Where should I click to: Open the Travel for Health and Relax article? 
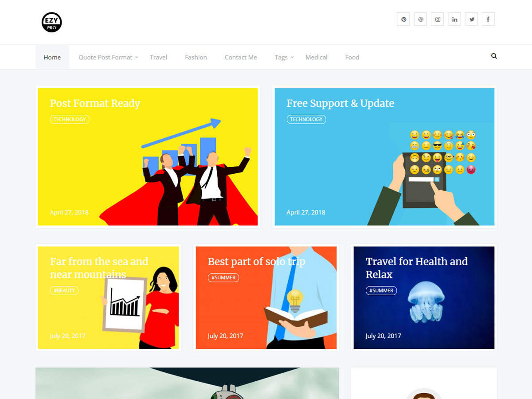tap(417, 268)
